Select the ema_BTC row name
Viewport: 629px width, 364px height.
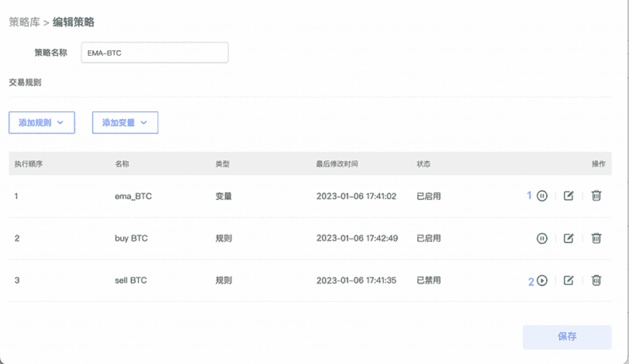(x=133, y=196)
